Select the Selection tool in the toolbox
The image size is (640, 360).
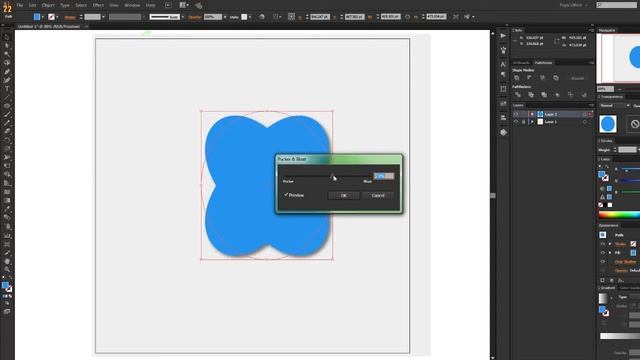(7, 37)
